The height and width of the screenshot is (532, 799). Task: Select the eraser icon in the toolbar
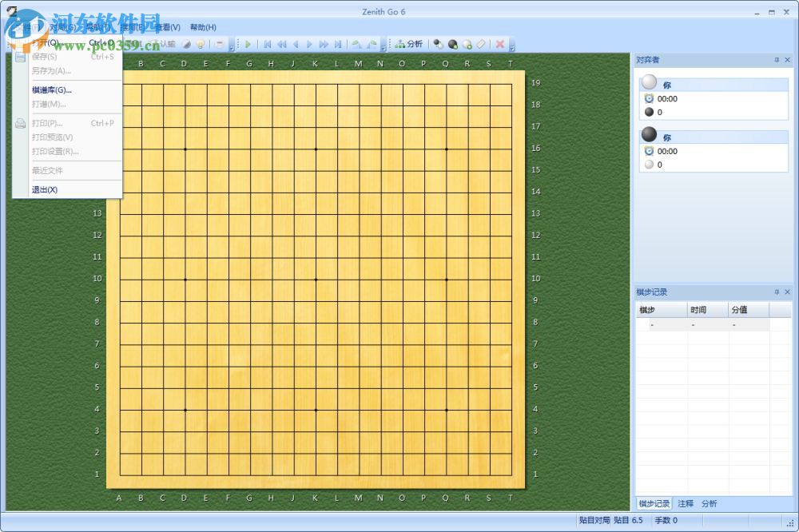[480, 45]
